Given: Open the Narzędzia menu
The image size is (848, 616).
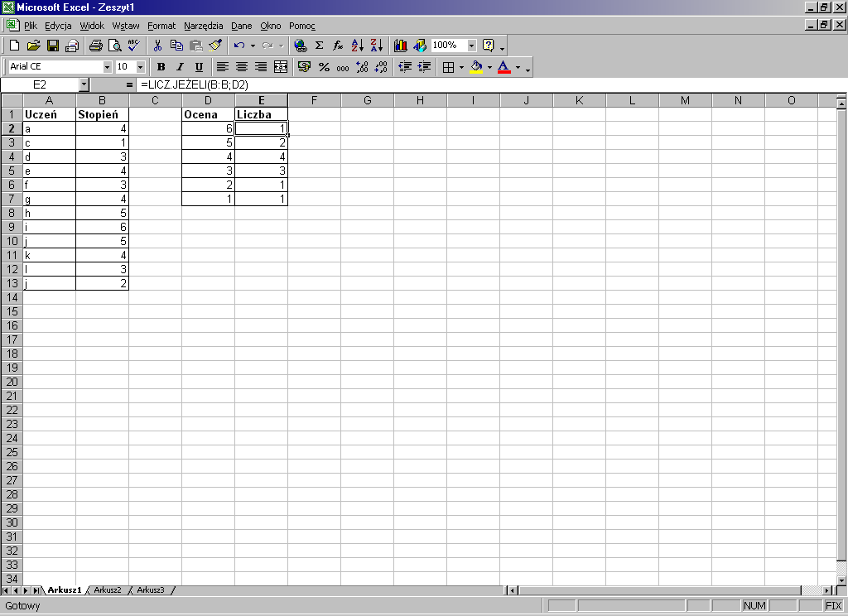Looking at the screenshot, I should [204, 26].
